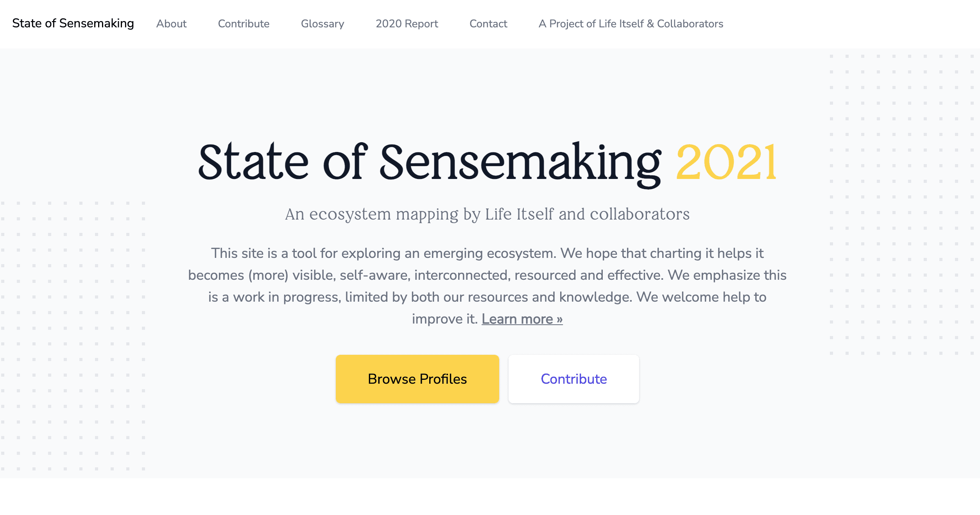Click the line starting is a work in progress
Image resolution: width=980 pixels, height=515 pixels.
487,297
